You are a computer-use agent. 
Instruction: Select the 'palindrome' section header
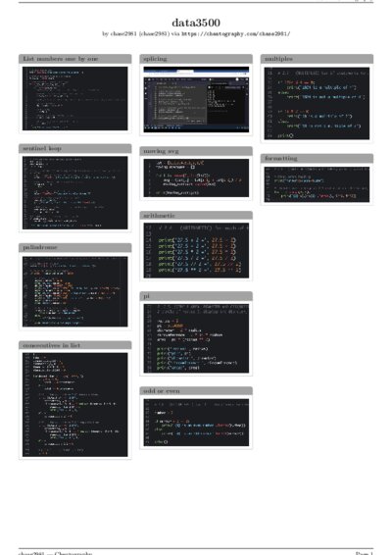tap(75, 247)
